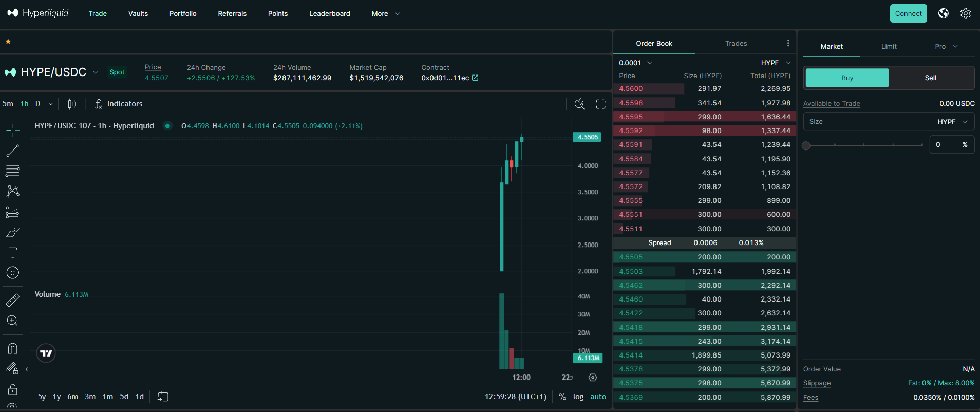This screenshot has width=980, height=412.
Task: Click the chart quick search clock icon
Action: [579, 104]
